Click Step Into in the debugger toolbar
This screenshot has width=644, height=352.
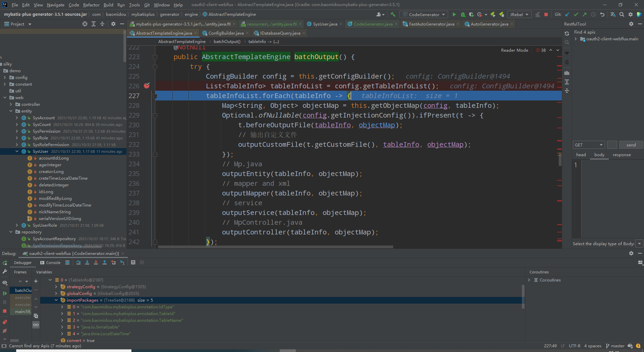click(87, 262)
